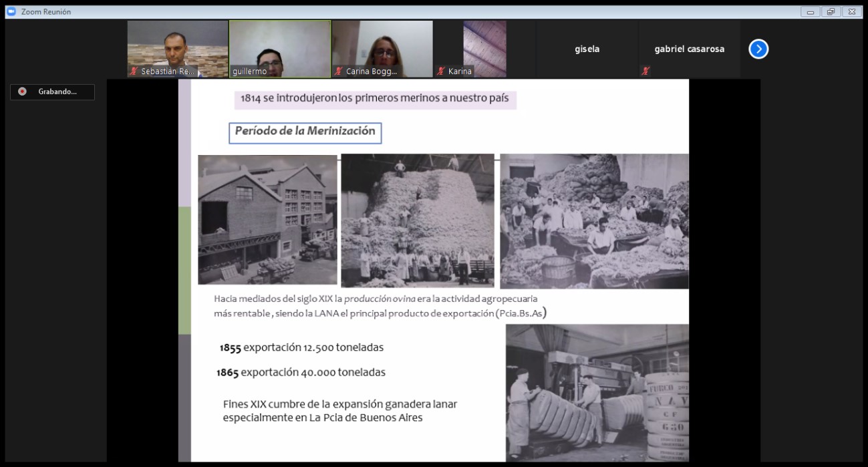Select the gabriel casarosa participant tile
The width and height of the screenshot is (868, 467).
pyautogui.click(x=689, y=49)
